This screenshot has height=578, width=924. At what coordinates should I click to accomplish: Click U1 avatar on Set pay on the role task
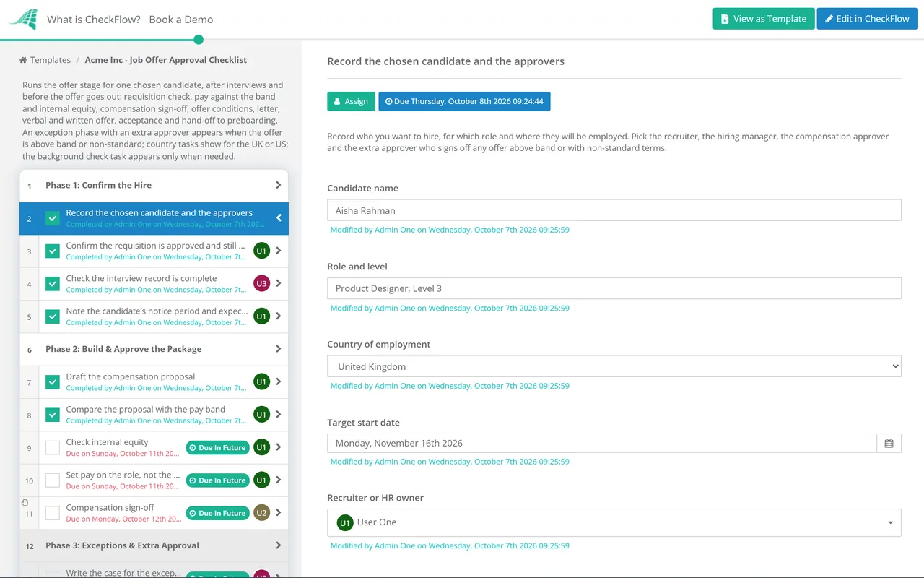pos(261,480)
